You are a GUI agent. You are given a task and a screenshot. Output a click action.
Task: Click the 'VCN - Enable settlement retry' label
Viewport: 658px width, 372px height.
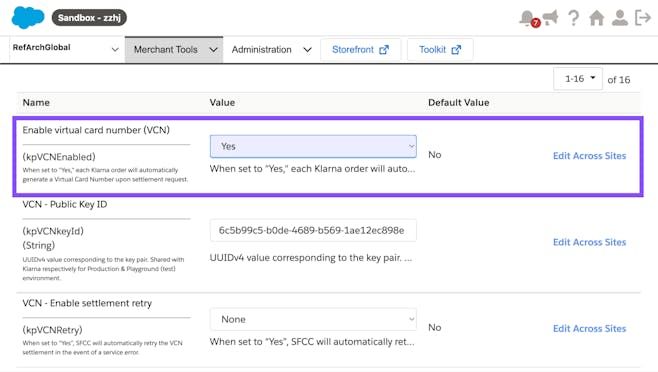[x=87, y=303]
